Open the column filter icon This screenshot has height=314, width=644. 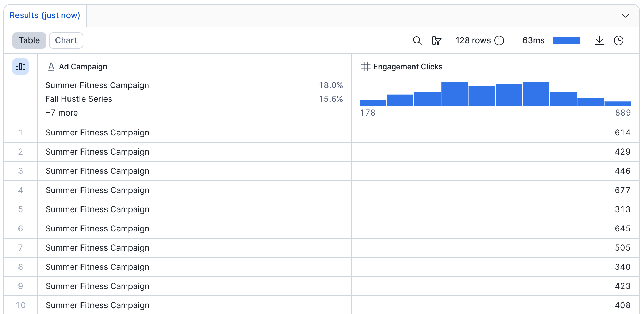436,41
